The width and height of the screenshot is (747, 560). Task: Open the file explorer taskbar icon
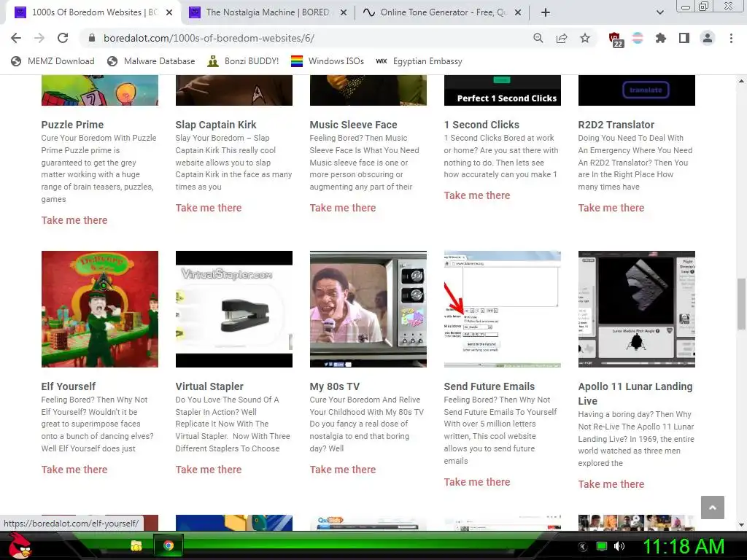pos(136,545)
